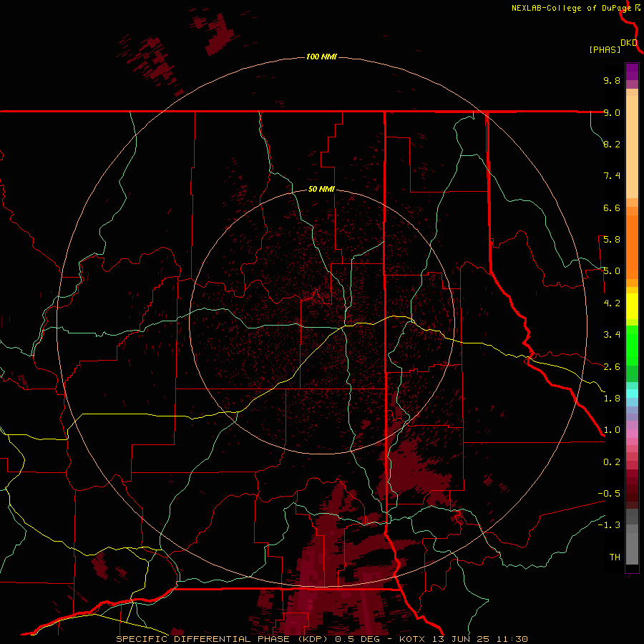The image size is (644, 644).
Task: Pick the pink segment of the color bar
Action: [x=632, y=434]
